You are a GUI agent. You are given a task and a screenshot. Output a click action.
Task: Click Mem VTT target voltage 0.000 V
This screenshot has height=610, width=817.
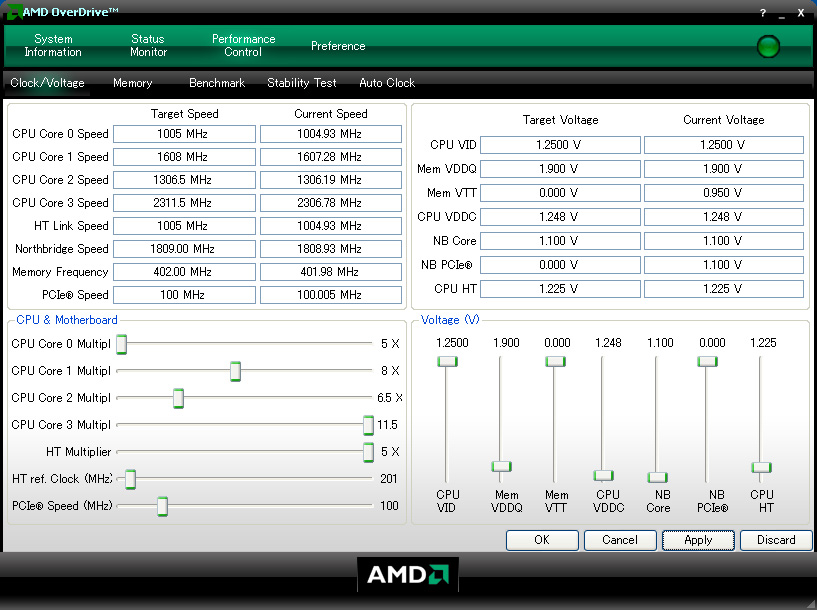click(560, 193)
